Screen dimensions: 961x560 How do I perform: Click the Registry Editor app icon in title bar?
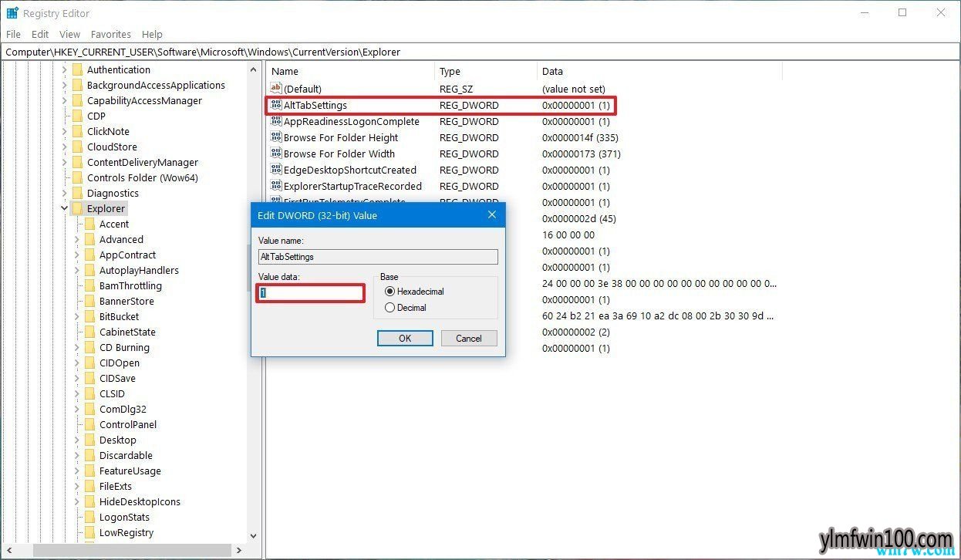pos(12,12)
